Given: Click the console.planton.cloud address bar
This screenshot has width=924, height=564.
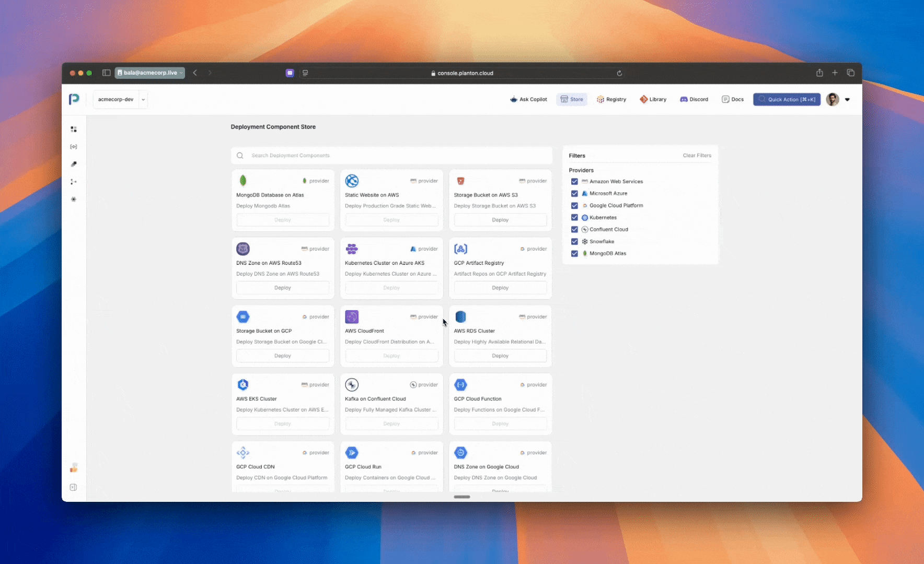Looking at the screenshot, I should point(463,73).
